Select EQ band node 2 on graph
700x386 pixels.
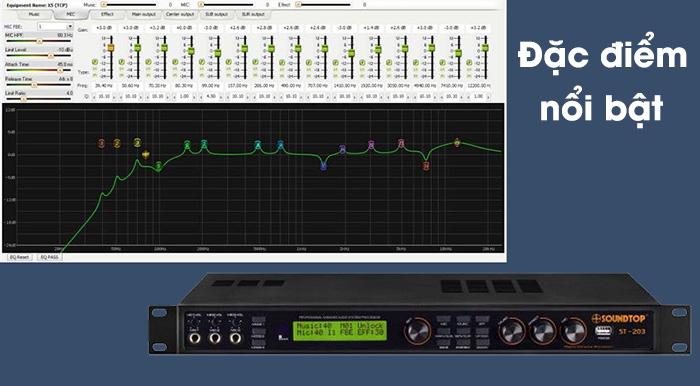tap(117, 143)
